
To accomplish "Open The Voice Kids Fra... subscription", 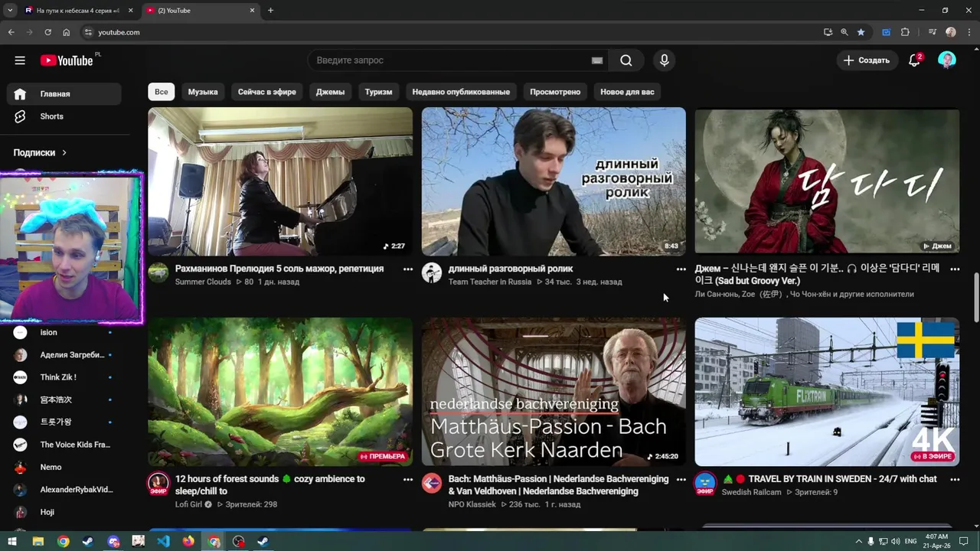I will coord(64,445).
